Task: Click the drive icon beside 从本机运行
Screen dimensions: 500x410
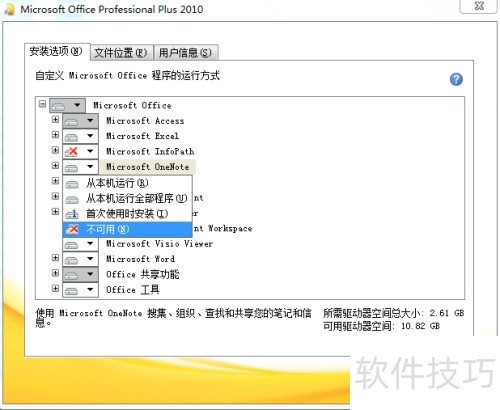Action: coord(72,184)
